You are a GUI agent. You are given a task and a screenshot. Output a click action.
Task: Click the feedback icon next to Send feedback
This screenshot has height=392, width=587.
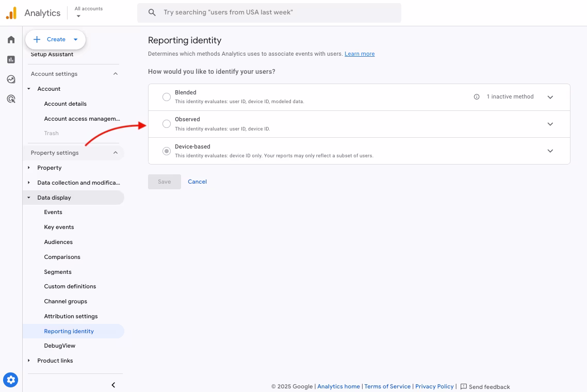[x=463, y=386]
